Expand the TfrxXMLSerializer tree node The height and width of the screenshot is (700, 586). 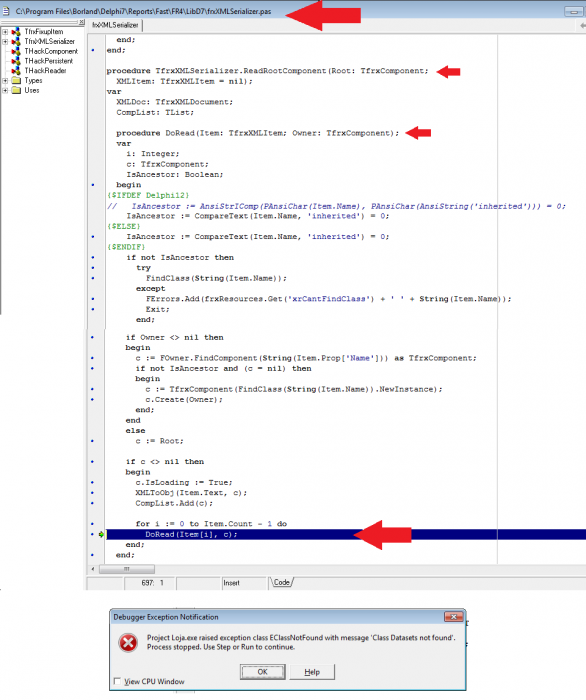click(5, 42)
